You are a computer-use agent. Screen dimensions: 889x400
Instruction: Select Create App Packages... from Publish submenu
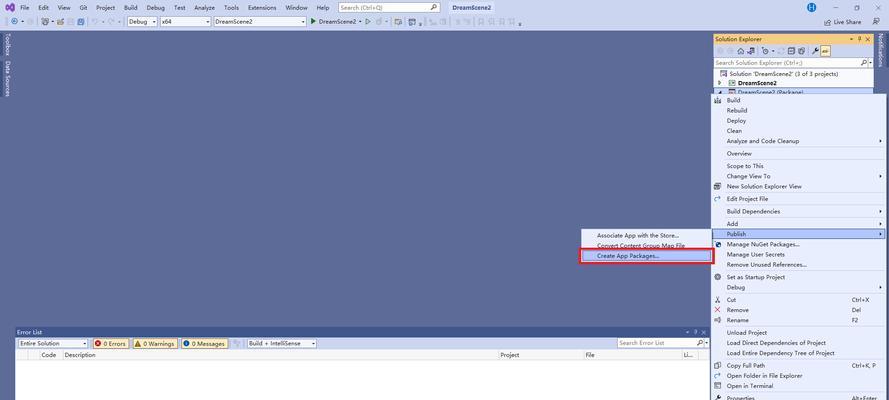point(645,256)
